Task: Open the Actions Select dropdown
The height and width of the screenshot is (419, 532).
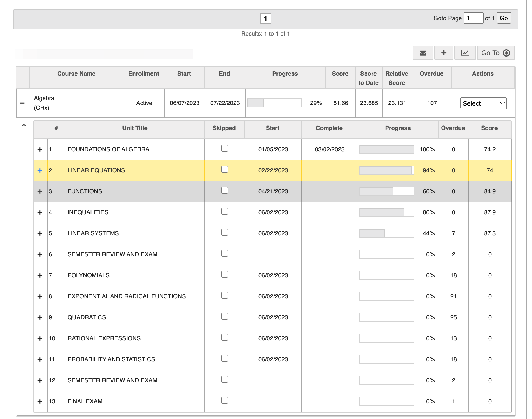Action: [x=484, y=103]
